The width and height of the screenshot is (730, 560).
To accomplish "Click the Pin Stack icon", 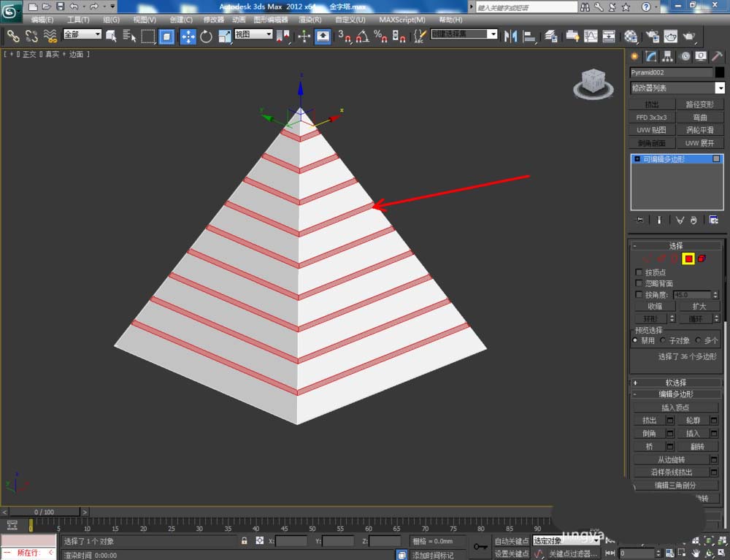I will click(639, 220).
